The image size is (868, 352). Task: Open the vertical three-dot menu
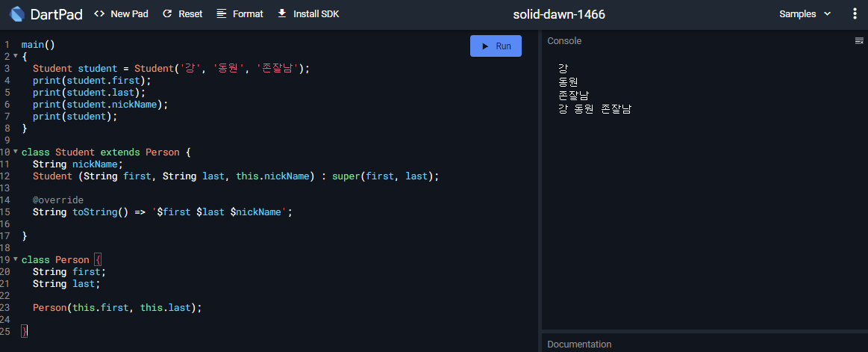855,14
